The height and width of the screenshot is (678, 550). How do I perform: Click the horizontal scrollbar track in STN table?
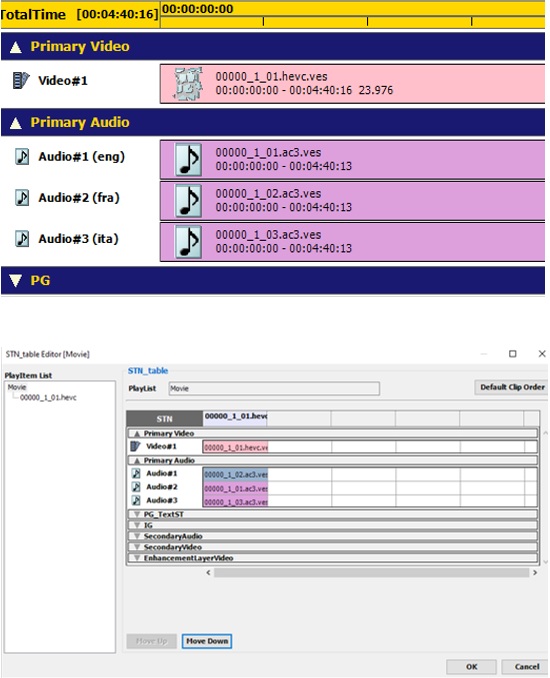click(x=371, y=572)
